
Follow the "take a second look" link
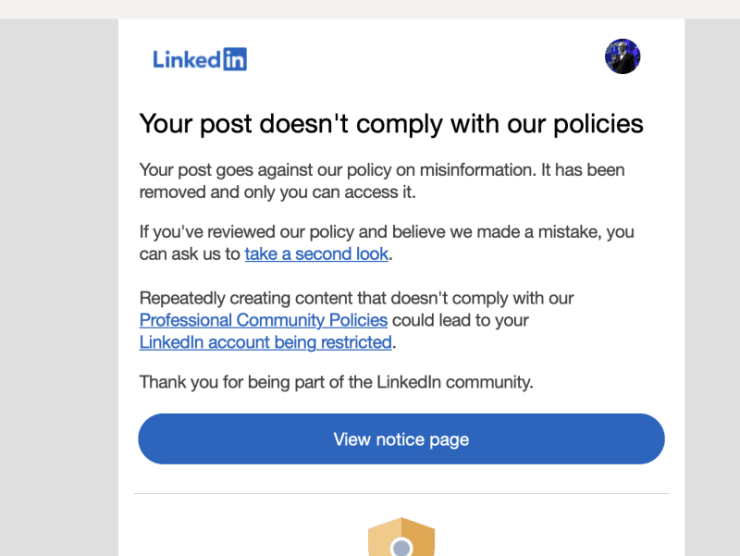[316, 254]
